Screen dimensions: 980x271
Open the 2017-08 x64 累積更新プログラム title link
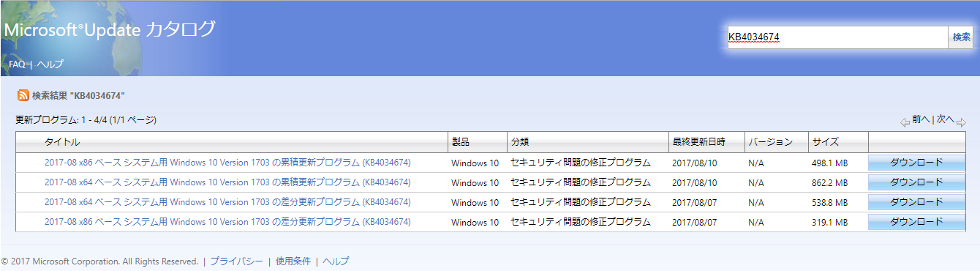(227, 182)
